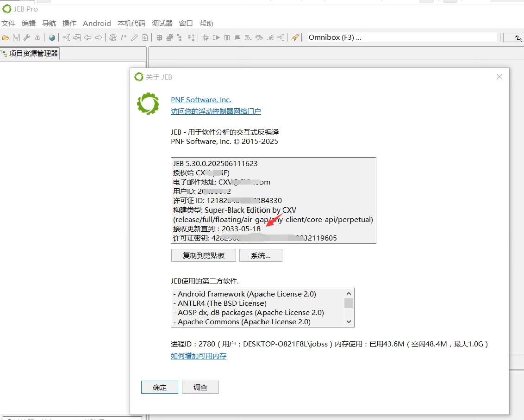
Task: Click the Decompile swirl icon
Action: (x=113, y=38)
